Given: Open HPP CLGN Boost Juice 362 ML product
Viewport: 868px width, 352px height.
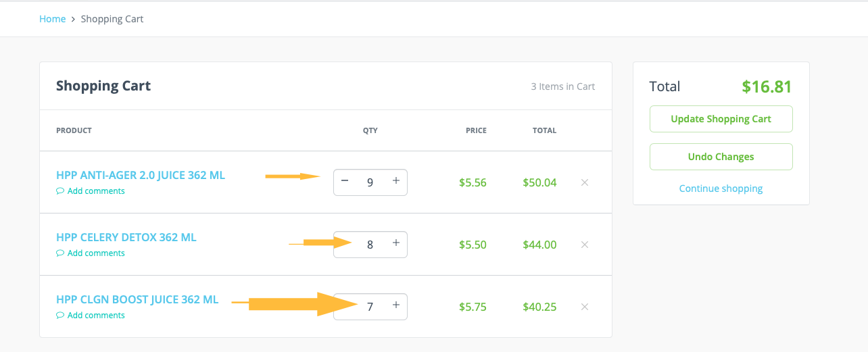Looking at the screenshot, I should click(x=137, y=300).
